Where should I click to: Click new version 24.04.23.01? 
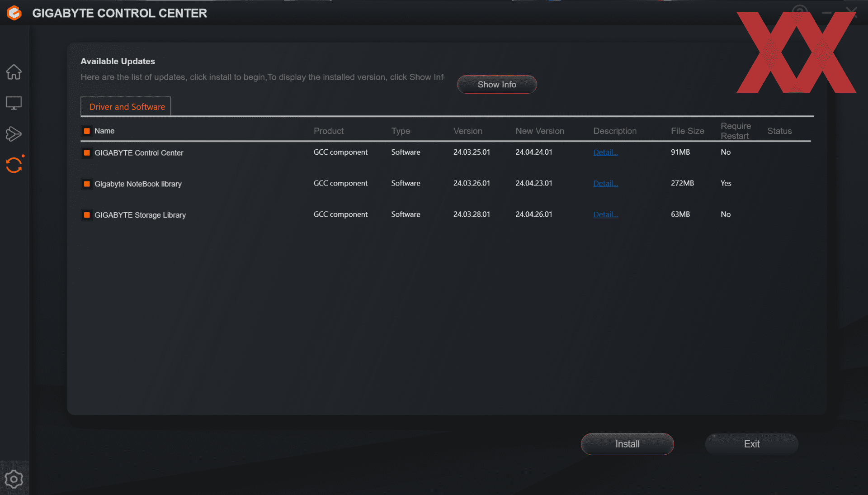[534, 184]
